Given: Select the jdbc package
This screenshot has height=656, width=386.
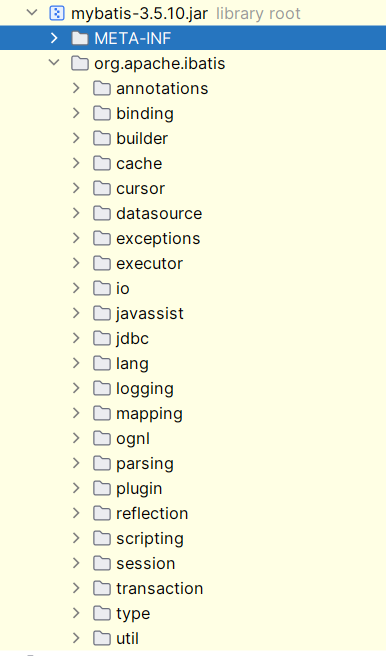Looking at the screenshot, I should pos(132,338).
